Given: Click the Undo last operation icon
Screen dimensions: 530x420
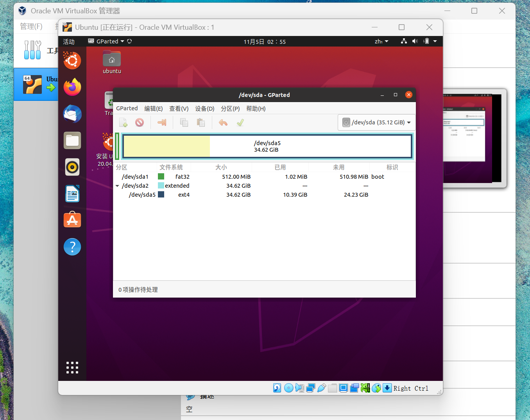Looking at the screenshot, I should click(223, 123).
